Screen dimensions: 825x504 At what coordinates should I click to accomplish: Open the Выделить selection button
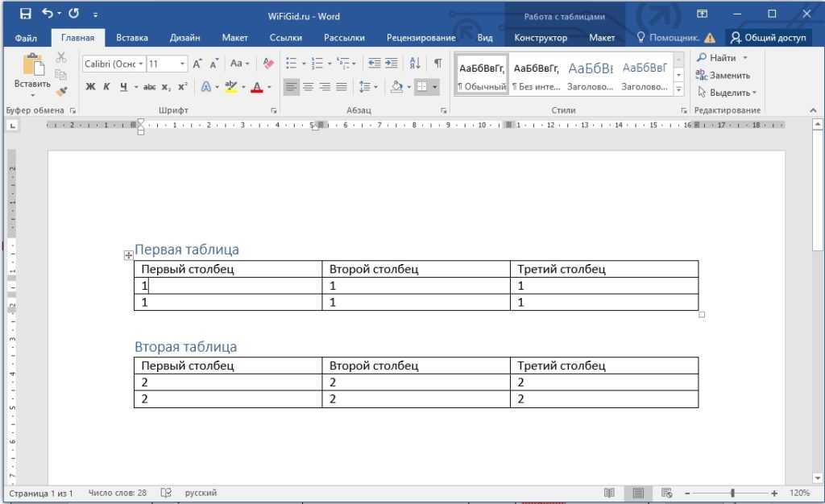[727, 93]
